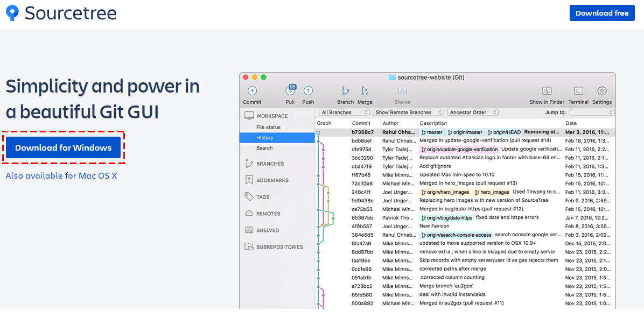Screen dimensions: 644x325
Task: Select commit b7358c7 row
Action: pos(465,132)
